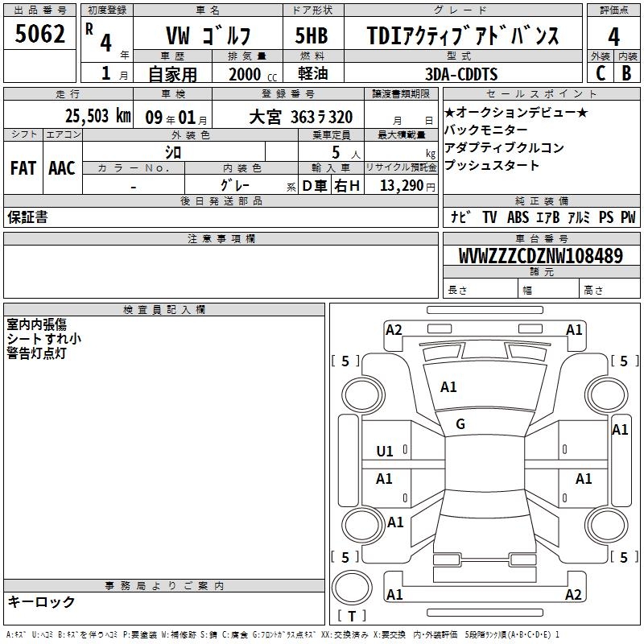Click the door type 5HB
This screenshot has width=644, height=644.
point(312,35)
